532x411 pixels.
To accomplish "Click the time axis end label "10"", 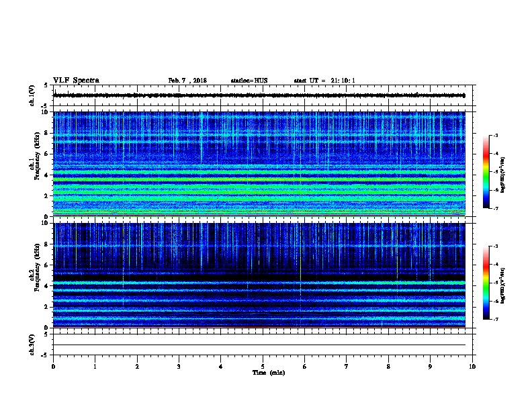I will [472, 367].
